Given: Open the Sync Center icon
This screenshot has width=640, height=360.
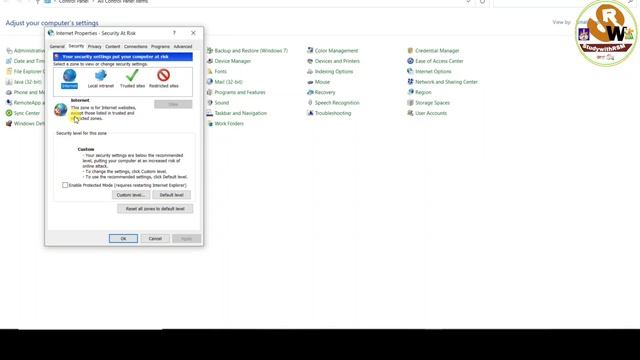Looking at the screenshot, I should click(9, 113).
